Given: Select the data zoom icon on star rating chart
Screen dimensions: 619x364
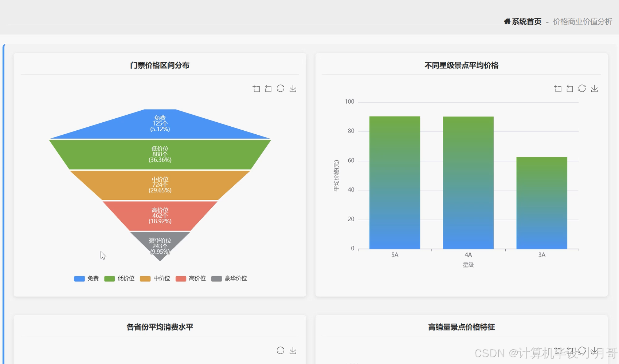Looking at the screenshot, I should click(x=558, y=88).
